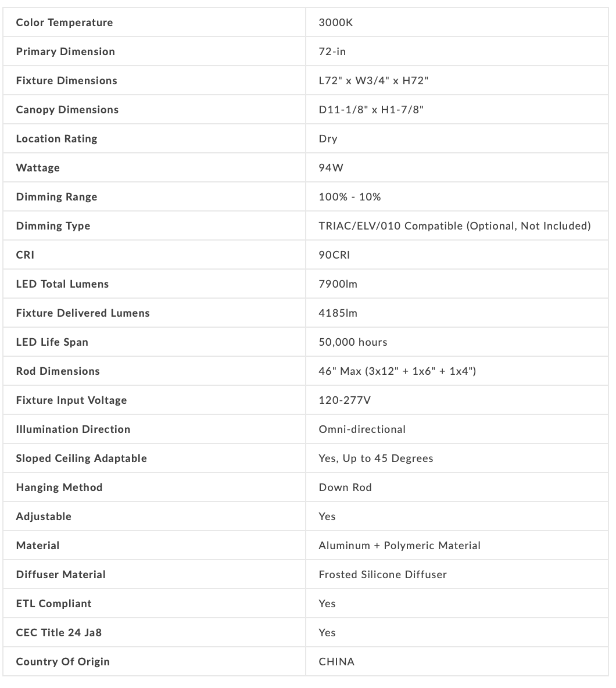Click the 50,000 hours life span value
Image resolution: width=616 pixels, height=688 pixels.
coord(353,342)
